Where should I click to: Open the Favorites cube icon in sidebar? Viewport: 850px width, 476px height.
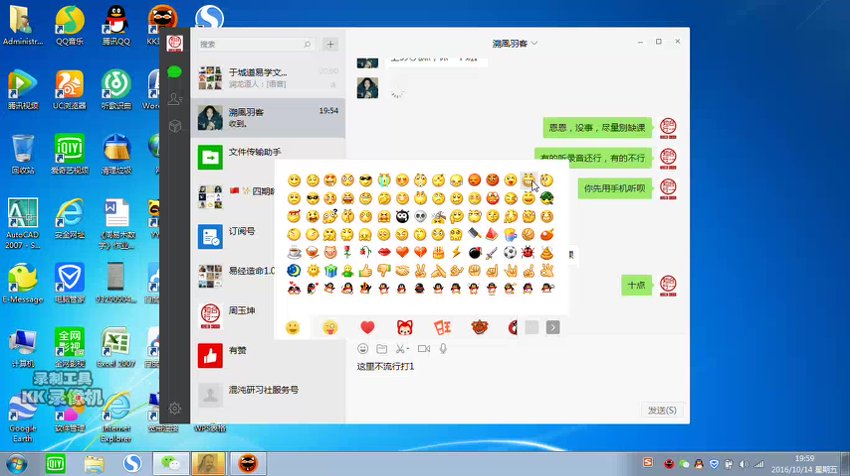click(x=175, y=126)
